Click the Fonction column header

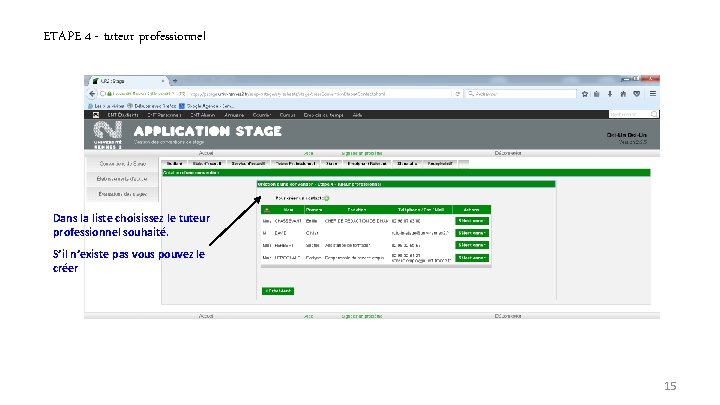[x=356, y=210]
